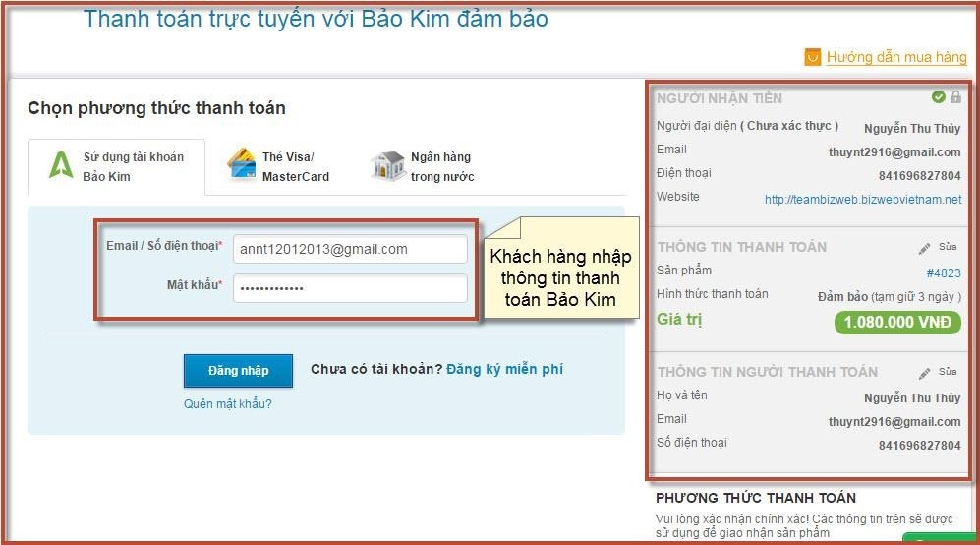Screen dimensions: 980x545
Task: Click the 1.080.000 VNĐ value badge
Action: 897,323
